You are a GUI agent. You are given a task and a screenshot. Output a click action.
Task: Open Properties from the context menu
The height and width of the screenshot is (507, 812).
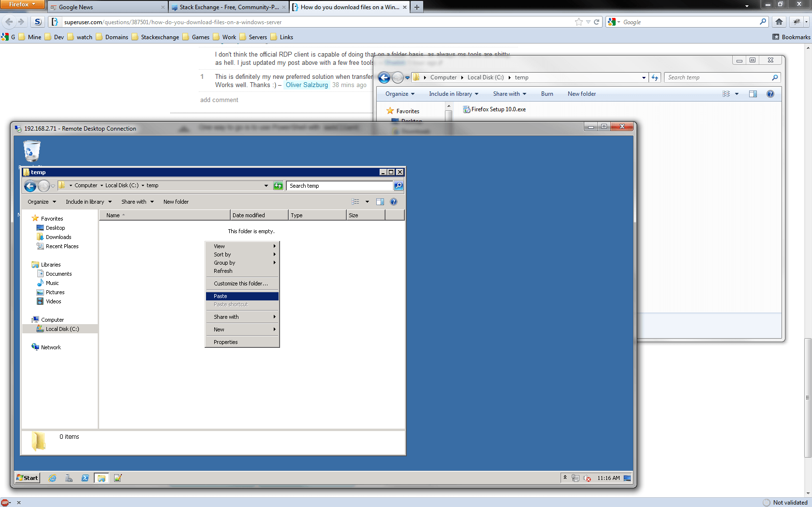[242, 342]
